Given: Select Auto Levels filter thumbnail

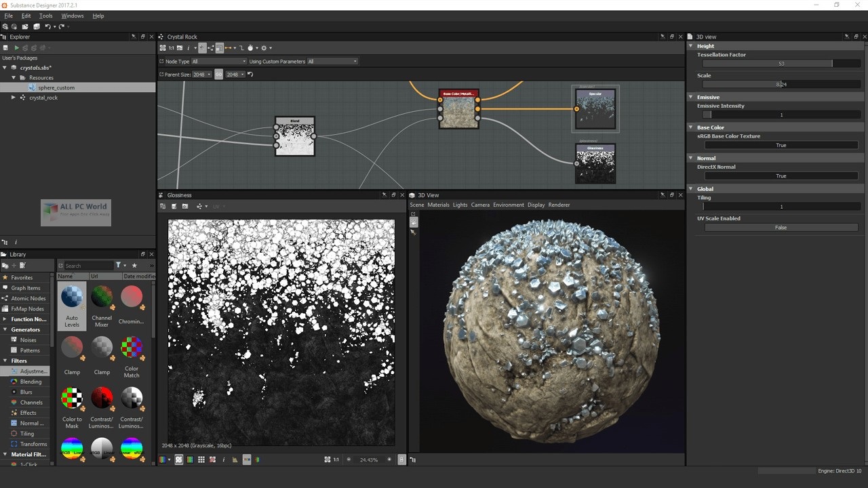Looking at the screenshot, I should 72,306.
